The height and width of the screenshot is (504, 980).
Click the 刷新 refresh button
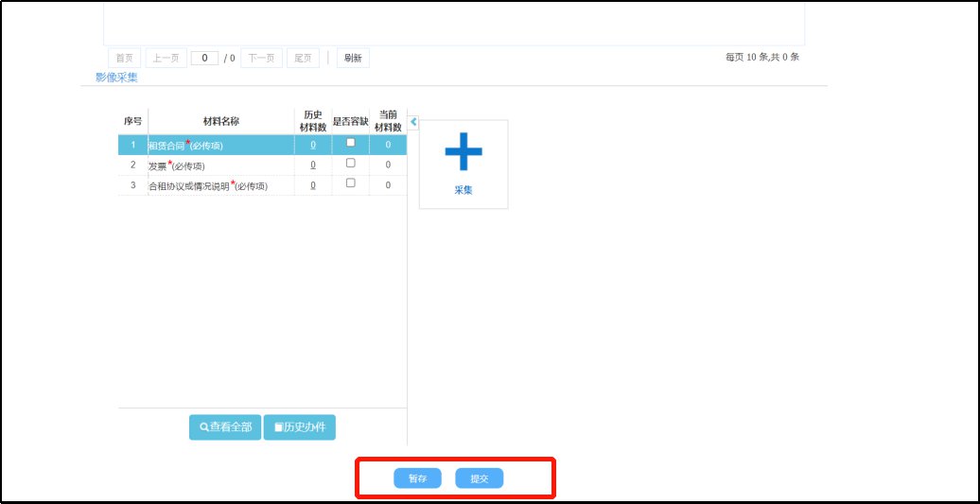coord(353,59)
